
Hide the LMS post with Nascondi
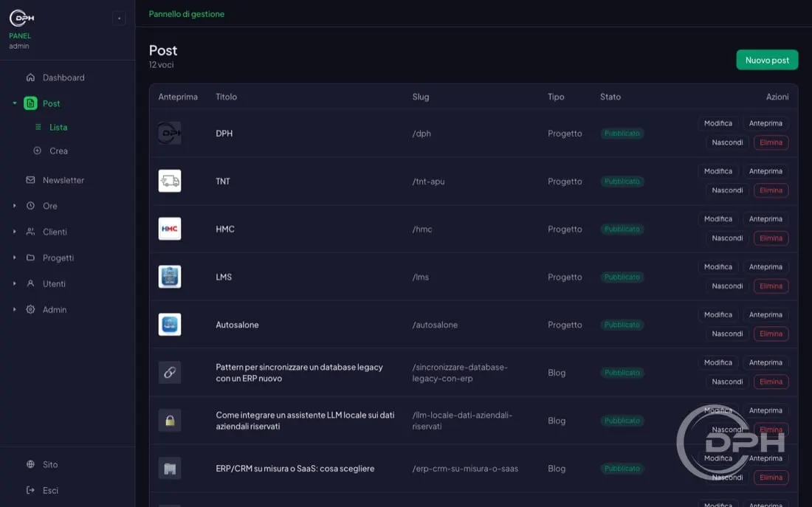[727, 286]
